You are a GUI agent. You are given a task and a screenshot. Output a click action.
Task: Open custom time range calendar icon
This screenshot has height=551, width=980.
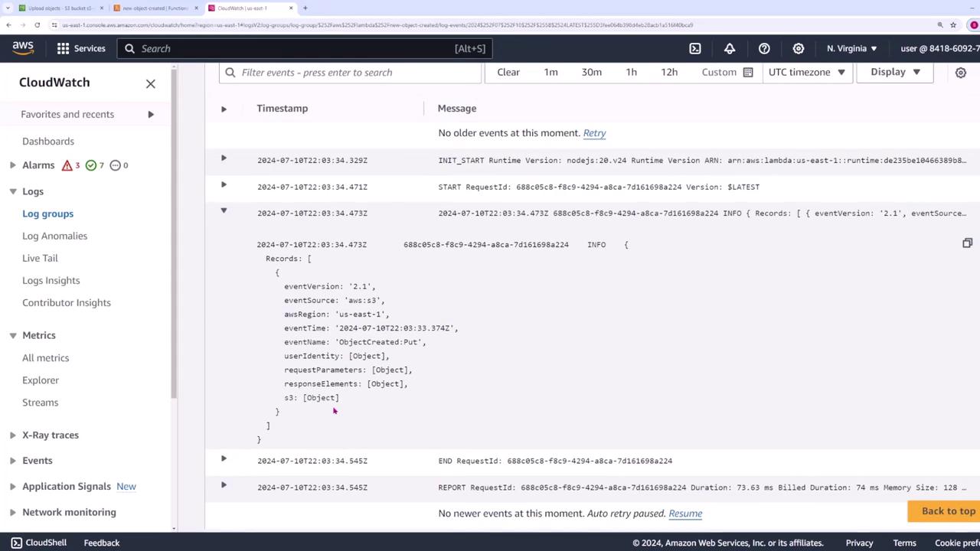(x=747, y=72)
